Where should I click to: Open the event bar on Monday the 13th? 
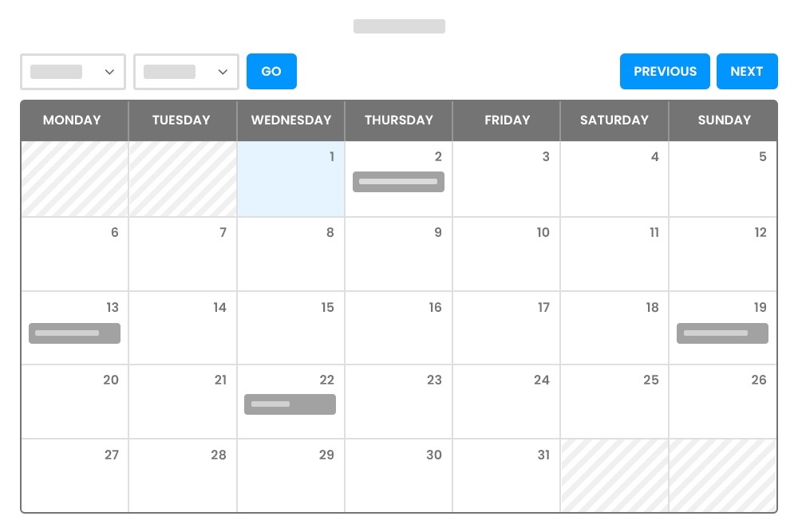click(x=74, y=333)
